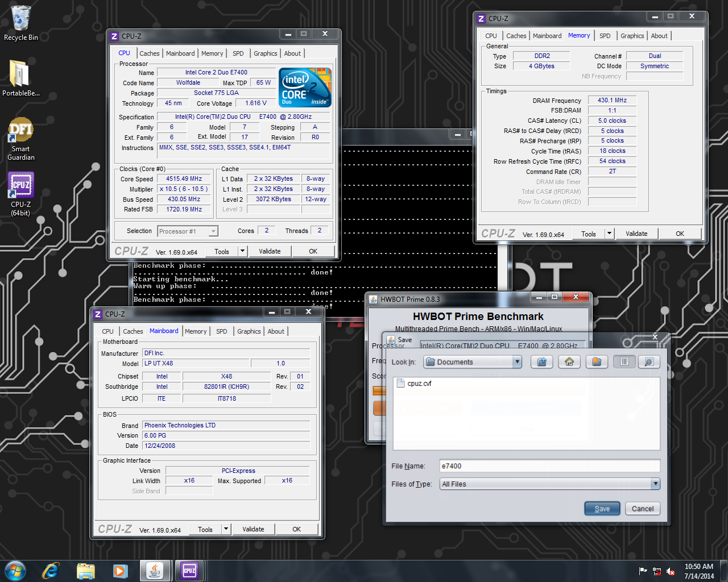
Task: Click Rated FSB value 1720.19 MHz
Action: point(184,209)
